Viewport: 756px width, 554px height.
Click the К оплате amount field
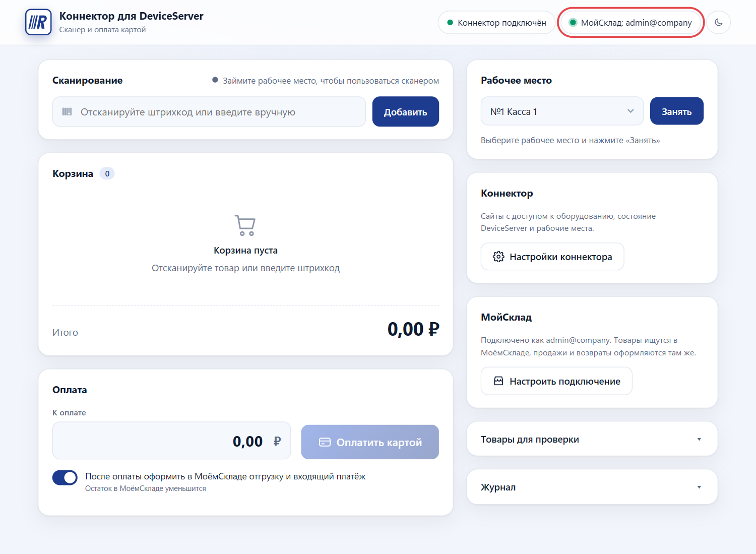pos(171,441)
